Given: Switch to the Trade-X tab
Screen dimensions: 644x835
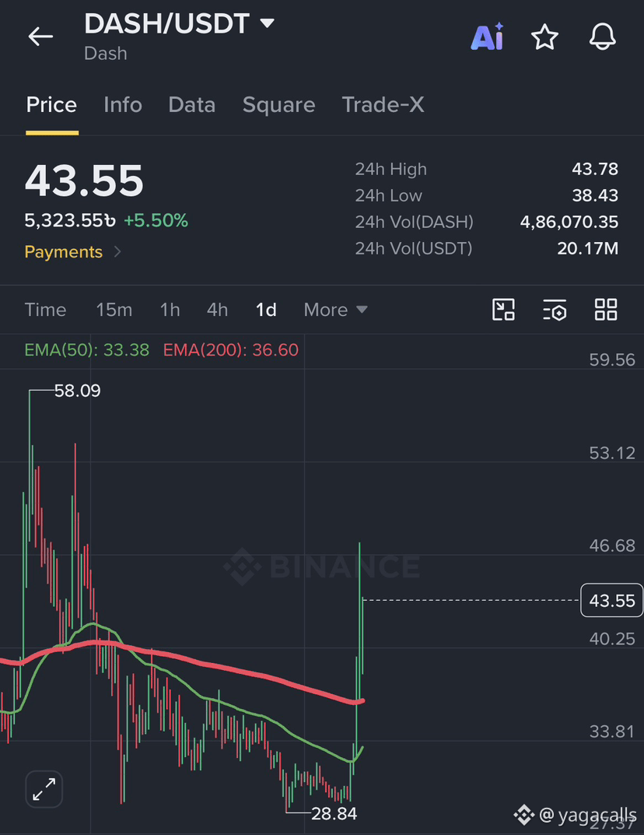Looking at the screenshot, I should 383,104.
